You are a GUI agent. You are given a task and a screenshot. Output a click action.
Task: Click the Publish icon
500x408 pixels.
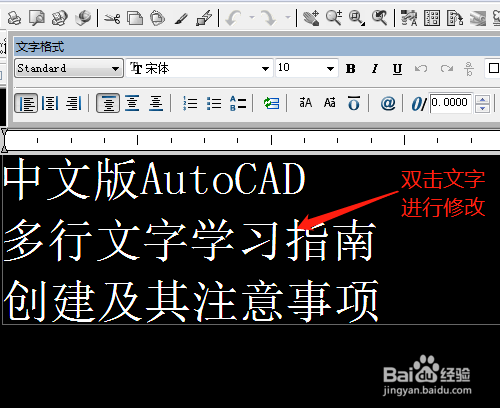(60, 18)
